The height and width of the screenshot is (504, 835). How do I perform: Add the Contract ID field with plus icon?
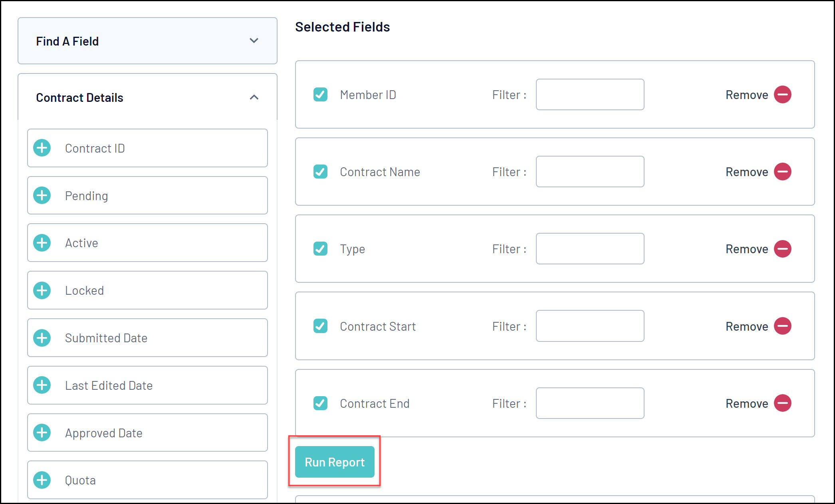point(42,148)
